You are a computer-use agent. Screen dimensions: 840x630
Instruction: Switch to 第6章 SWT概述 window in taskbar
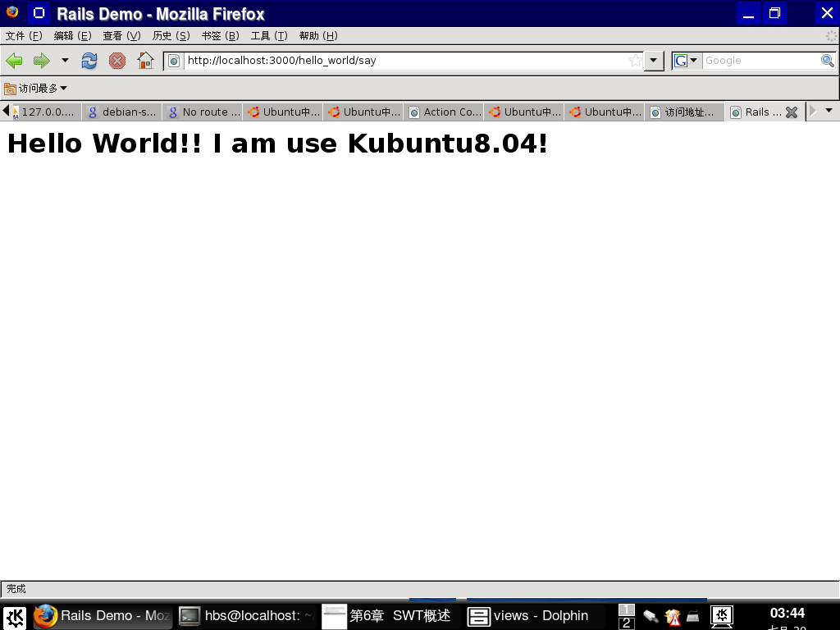tap(390, 616)
